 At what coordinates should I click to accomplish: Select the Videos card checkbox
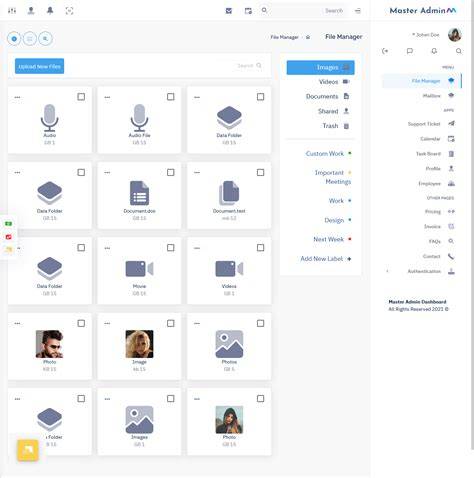point(261,248)
